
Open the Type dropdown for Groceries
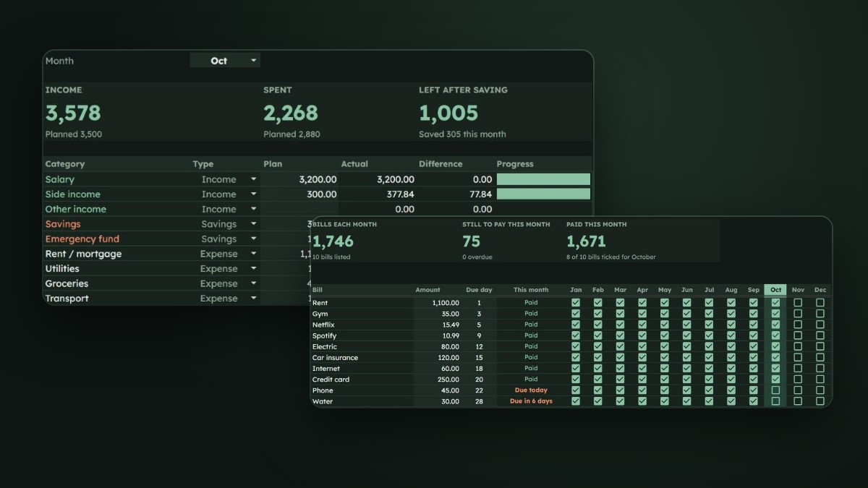point(253,283)
